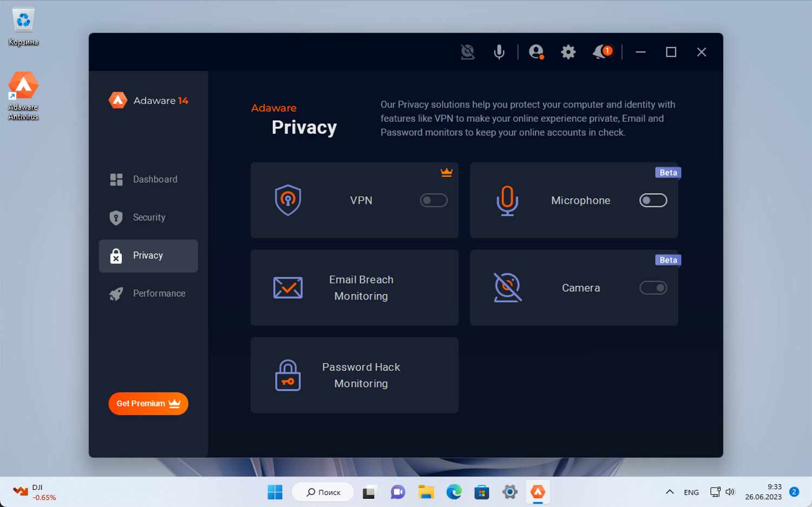Select the Privacy section
The height and width of the screenshot is (507, 812).
pos(148,256)
